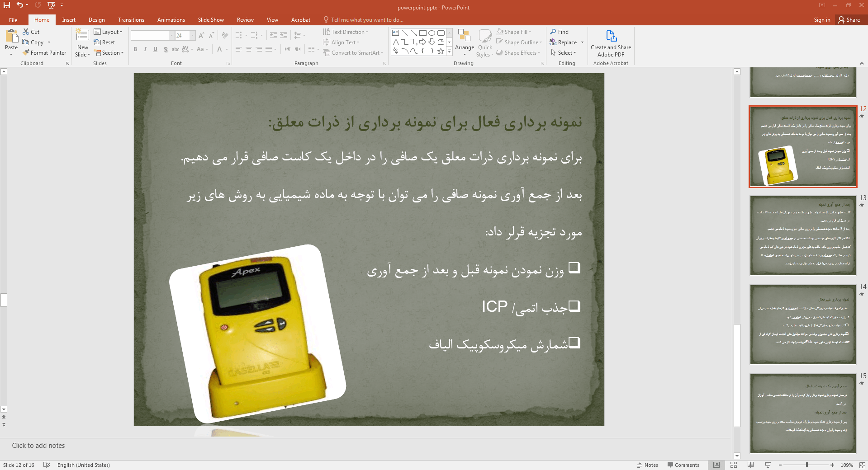Expand Text Direction options
This screenshot has width=868, height=470.
346,32
